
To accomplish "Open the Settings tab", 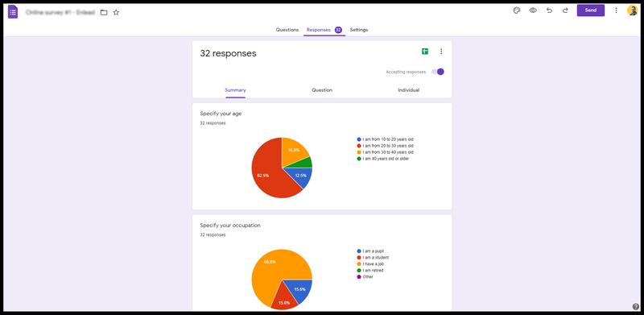I will [x=359, y=30].
